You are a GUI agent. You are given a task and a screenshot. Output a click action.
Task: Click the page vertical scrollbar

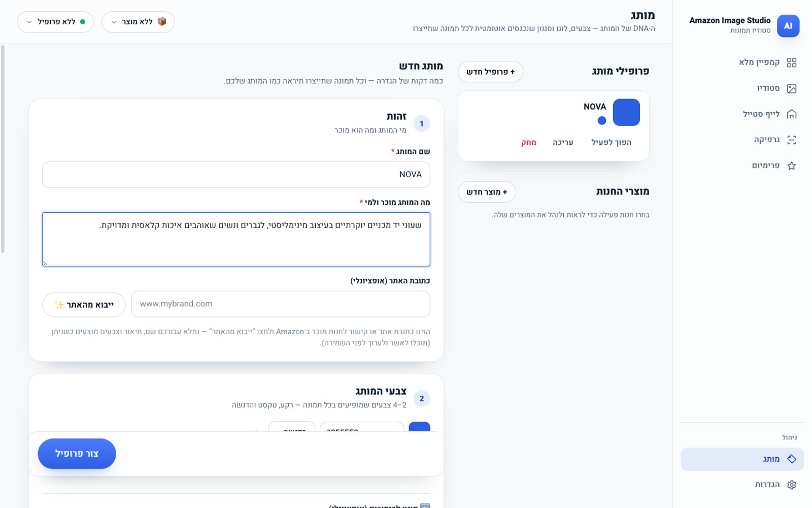3,149
